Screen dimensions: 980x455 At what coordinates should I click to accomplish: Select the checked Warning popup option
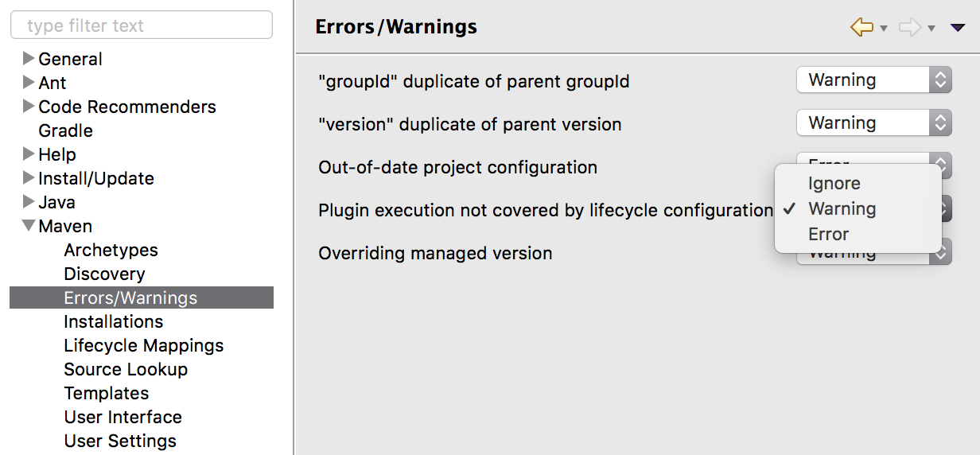pos(842,208)
